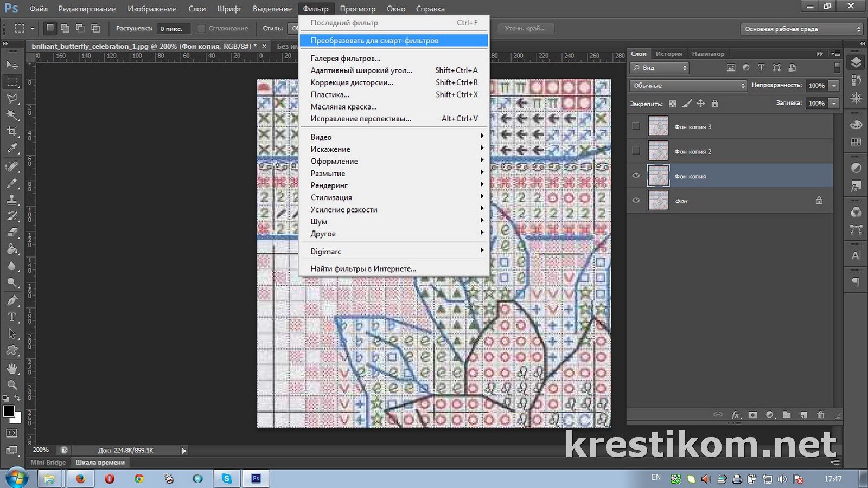Screen dimensions: 868x488
Task: Open the Основная рабочая среда workspace dropdown
Action: pyautogui.click(x=801, y=29)
